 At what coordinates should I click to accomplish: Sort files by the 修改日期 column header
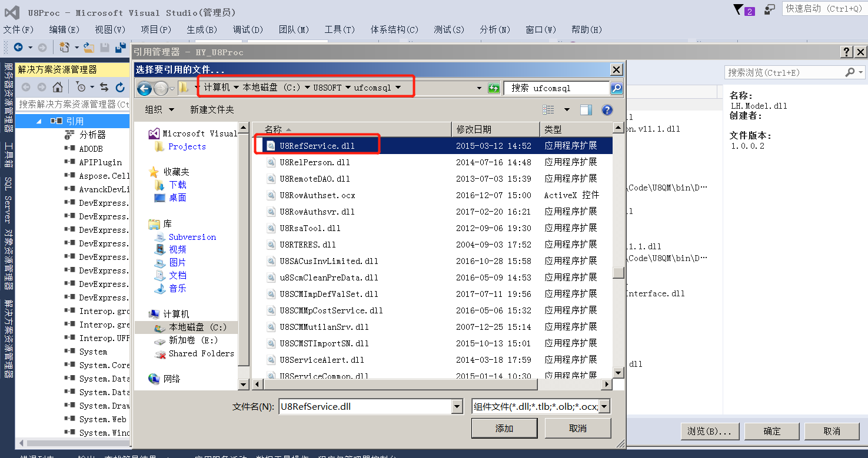click(x=495, y=129)
